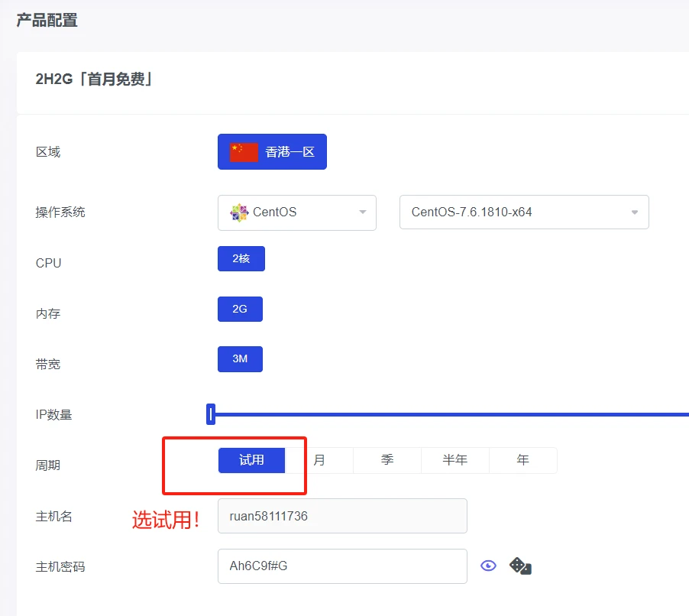The height and width of the screenshot is (616, 689).
Task: Open the CentOS operating system dropdown
Action: pyautogui.click(x=297, y=212)
